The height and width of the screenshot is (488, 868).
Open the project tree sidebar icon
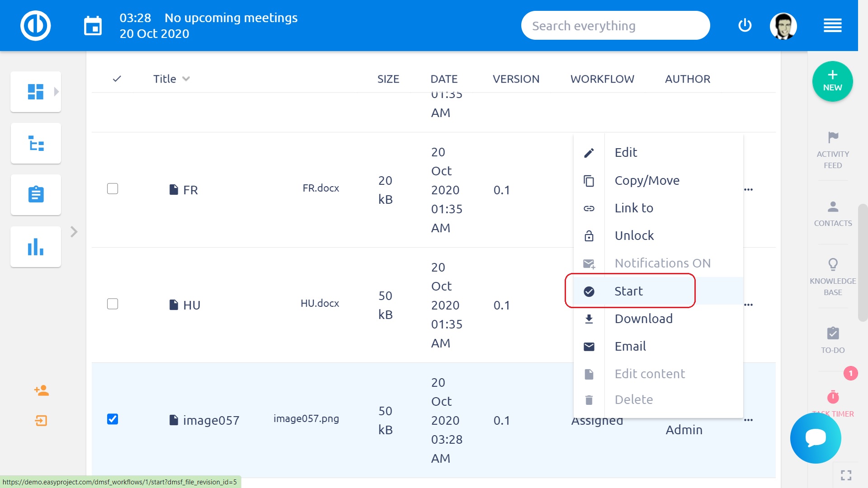pos(36,144)
